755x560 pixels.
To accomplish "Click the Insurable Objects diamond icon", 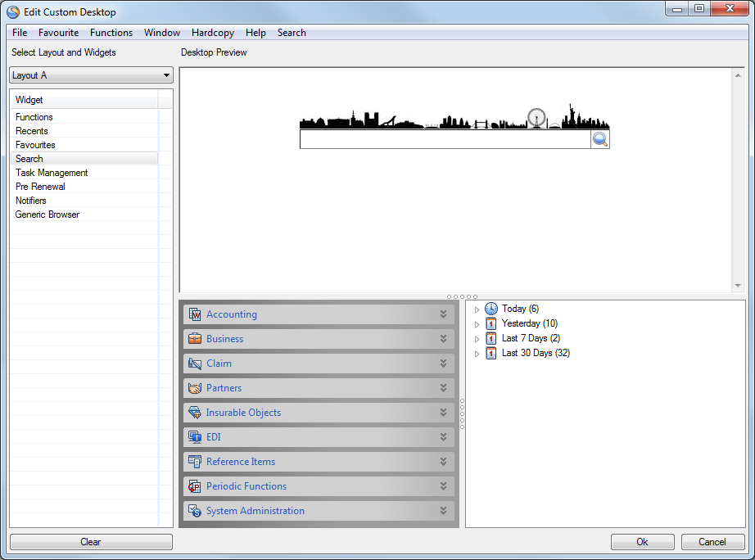I will pos(195,412).
